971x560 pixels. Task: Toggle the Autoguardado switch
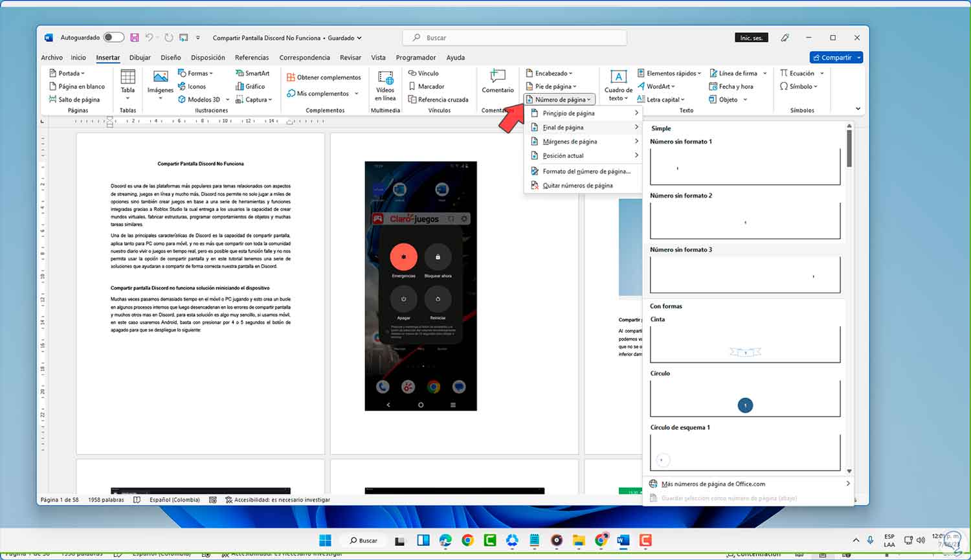click(x=113, y=38)
